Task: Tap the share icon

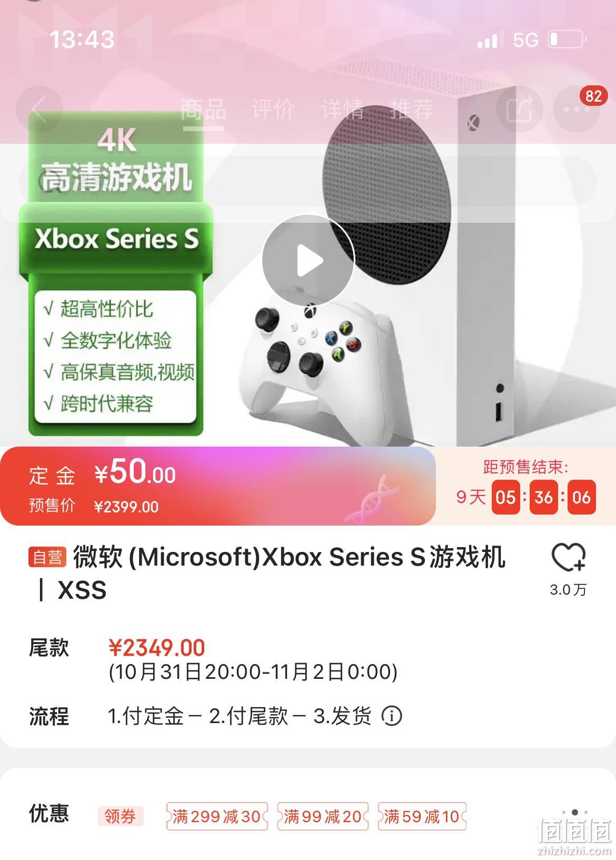Action: click(x=520, y=109)
